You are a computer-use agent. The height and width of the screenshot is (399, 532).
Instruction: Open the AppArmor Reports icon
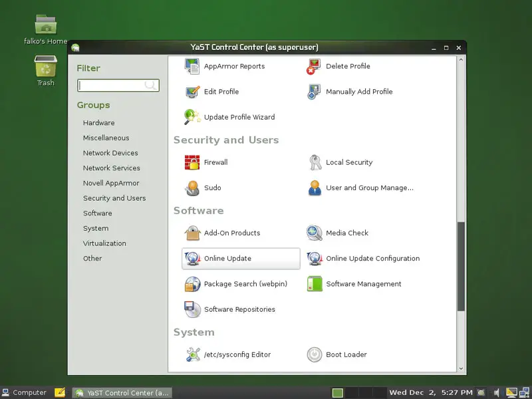[x=192, y=66]
